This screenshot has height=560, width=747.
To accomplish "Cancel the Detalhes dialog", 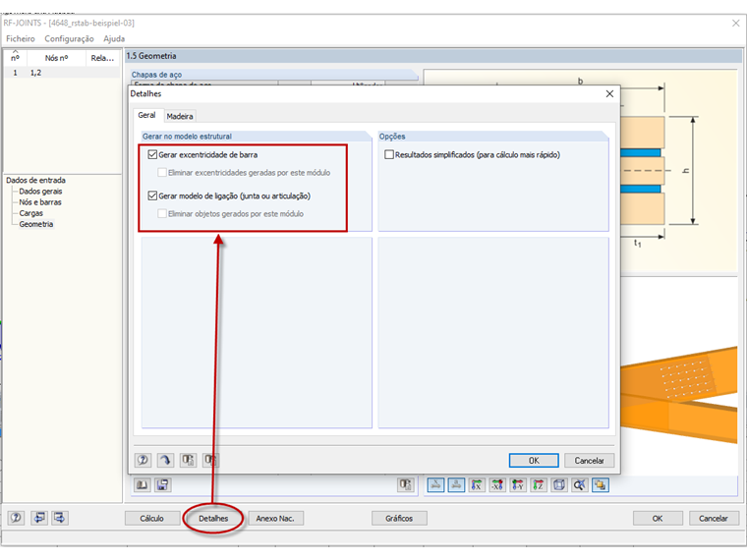I will tap(590, 461).
